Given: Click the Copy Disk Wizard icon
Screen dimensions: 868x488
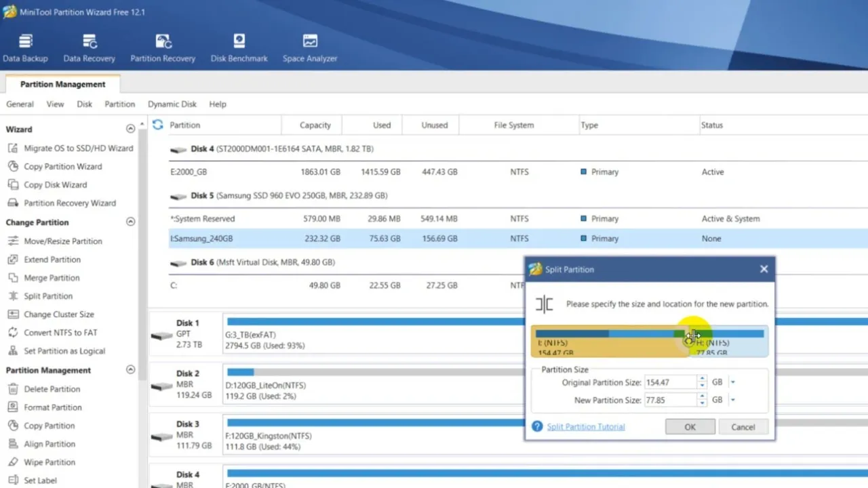Looking at the screenshot, I should coord(13,184).
